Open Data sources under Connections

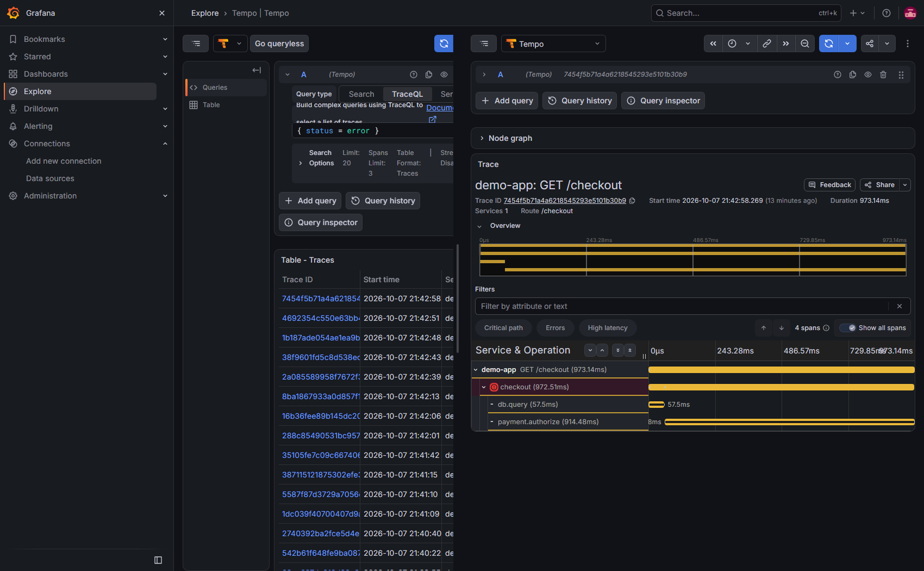pyautogui.click(x=50, y=178)
